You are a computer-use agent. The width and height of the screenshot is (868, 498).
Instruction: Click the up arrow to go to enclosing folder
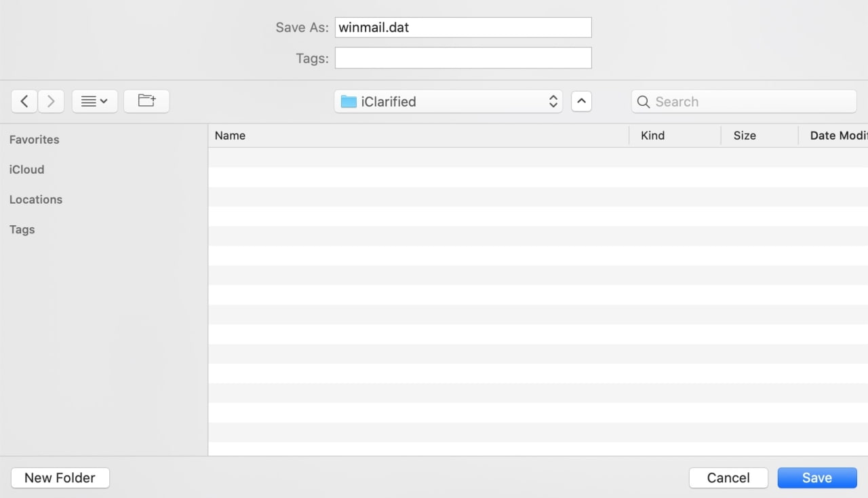(x=581, y=100)
